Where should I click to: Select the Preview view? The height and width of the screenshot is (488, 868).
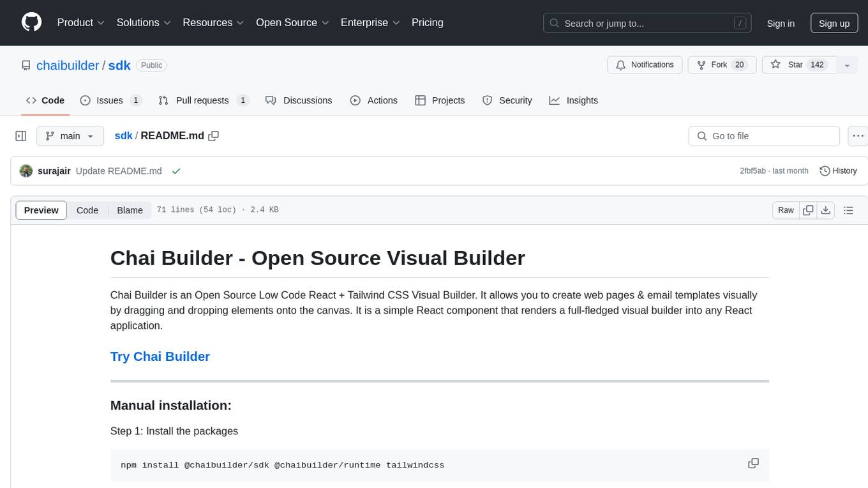[41, 210]
